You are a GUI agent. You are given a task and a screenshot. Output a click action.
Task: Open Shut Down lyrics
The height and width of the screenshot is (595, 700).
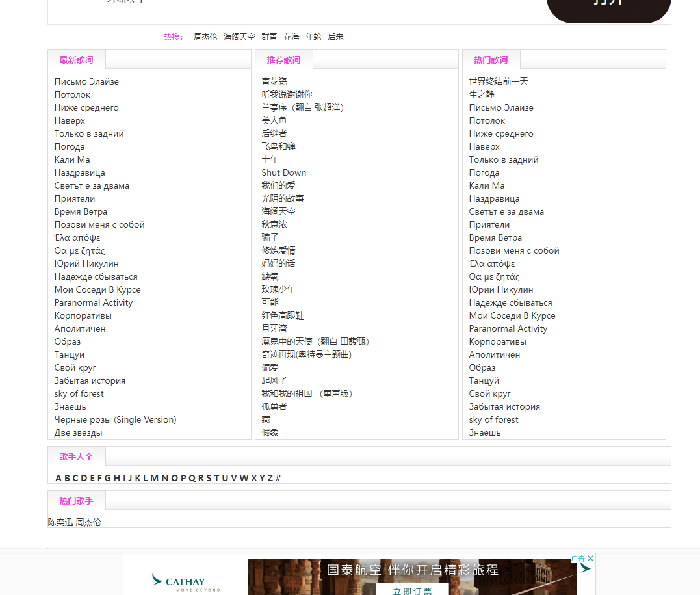pyautogui.click(x=284, y=172)
